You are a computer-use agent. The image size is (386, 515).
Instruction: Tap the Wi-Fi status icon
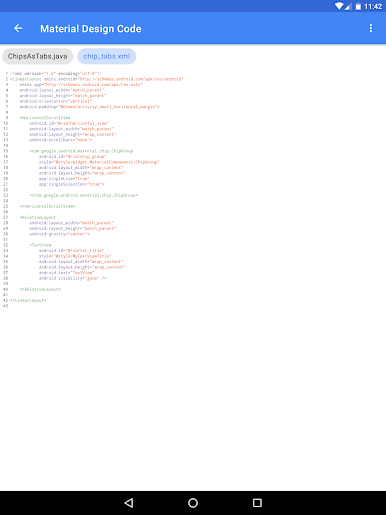tap(339, 6)
